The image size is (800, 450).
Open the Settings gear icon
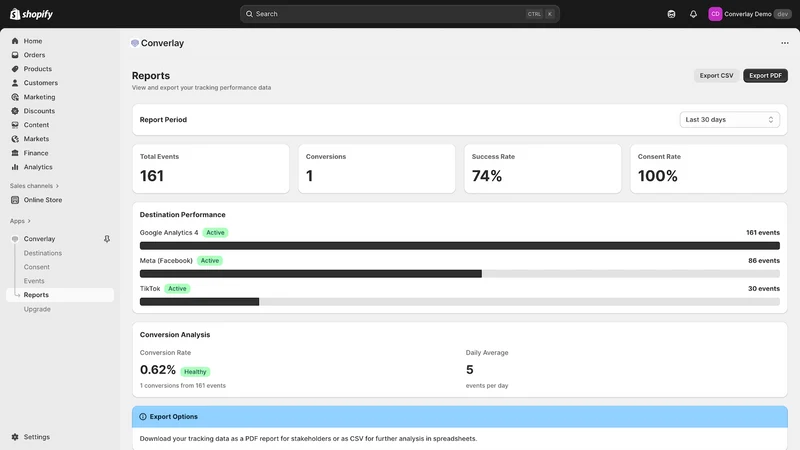coord(15,437)
